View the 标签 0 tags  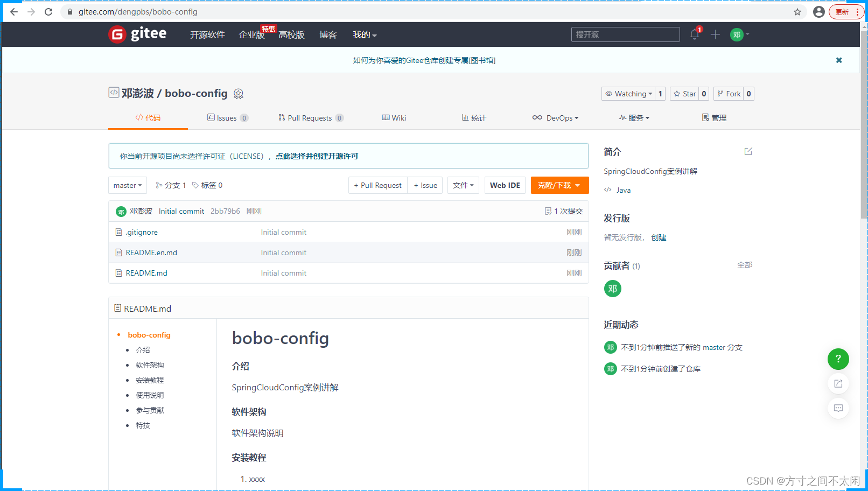(x=207, y=185)
